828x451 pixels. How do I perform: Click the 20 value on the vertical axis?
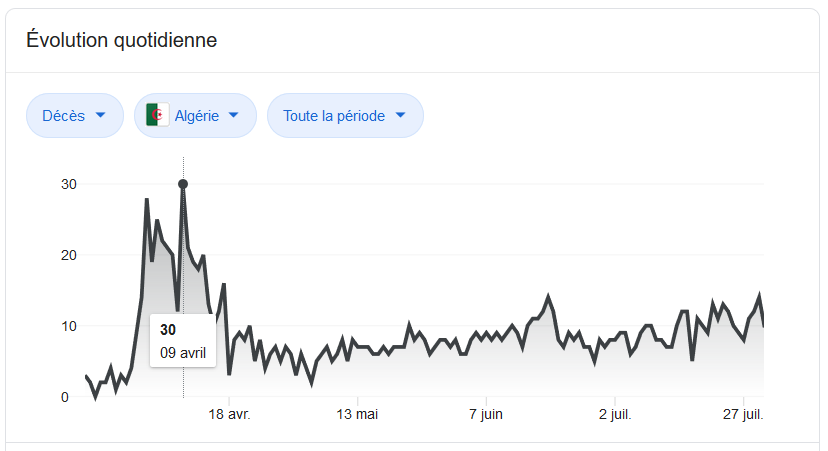pyautogui.click(x=69, y=255)
